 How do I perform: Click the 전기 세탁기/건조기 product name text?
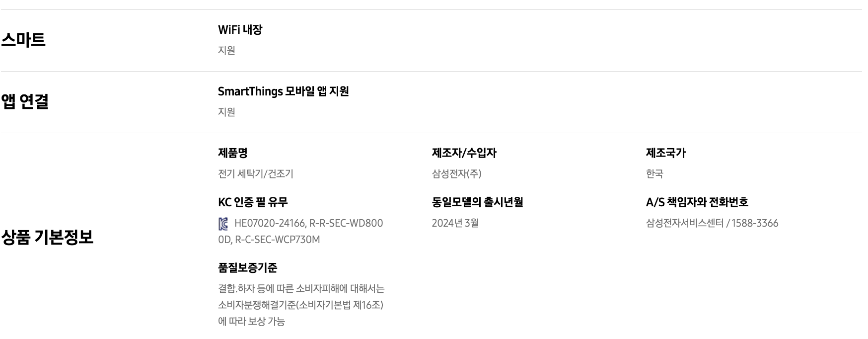coord(255,173)
